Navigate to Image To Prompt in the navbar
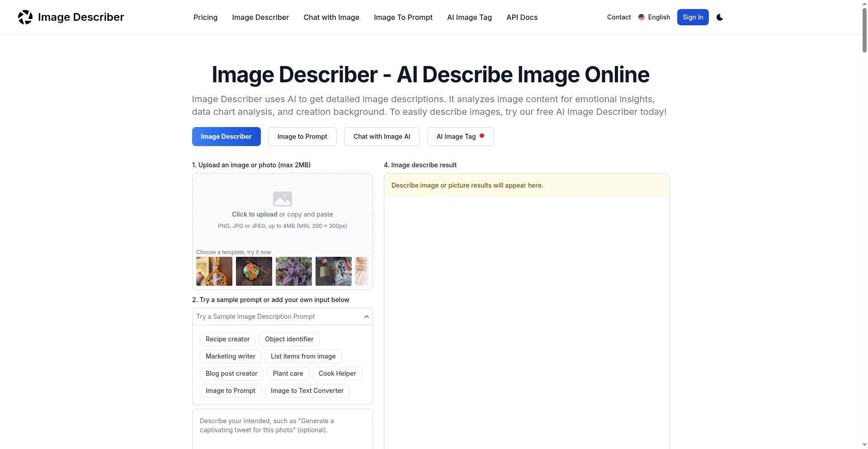The image size is (868, 449). click(403, 17)
